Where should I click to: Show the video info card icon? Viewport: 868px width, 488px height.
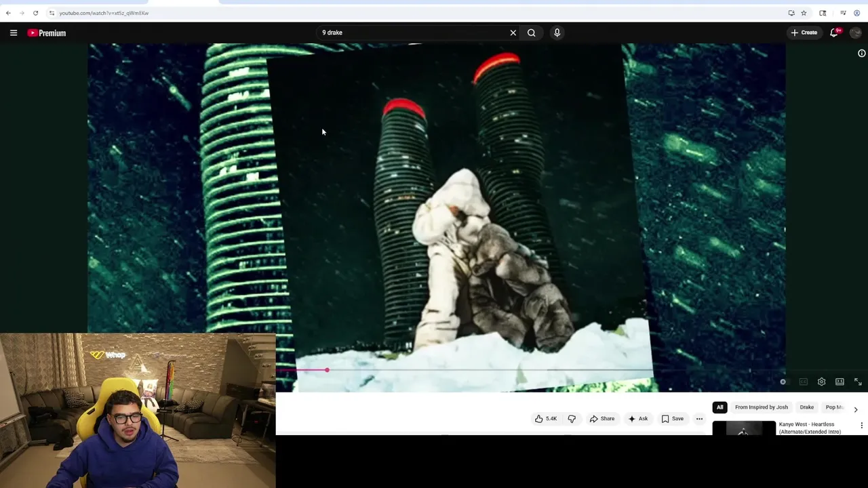(862, 53)
